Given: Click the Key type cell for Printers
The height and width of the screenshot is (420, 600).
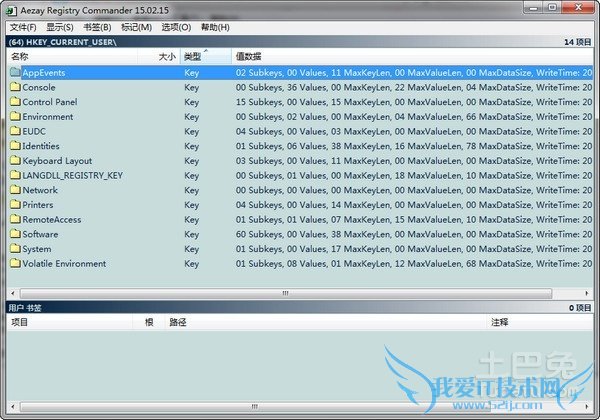Looking at the screenshot, I should [191, 205].
